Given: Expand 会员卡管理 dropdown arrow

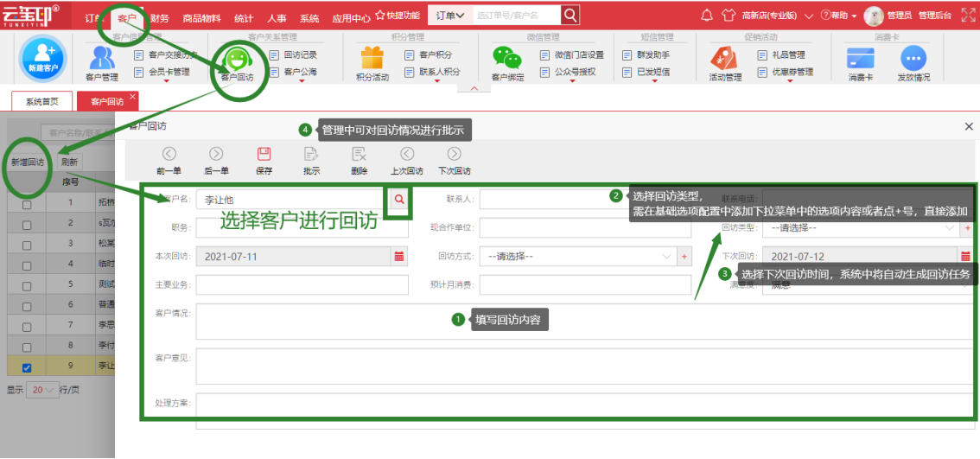Looking at the screenshot, I should (167, 80).
